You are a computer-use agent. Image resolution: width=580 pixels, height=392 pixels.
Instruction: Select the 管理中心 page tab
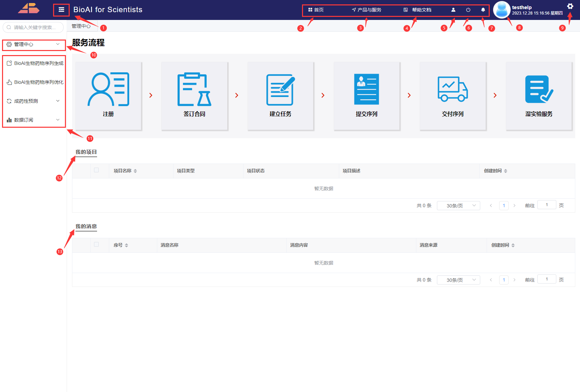[x=82, y=26]
